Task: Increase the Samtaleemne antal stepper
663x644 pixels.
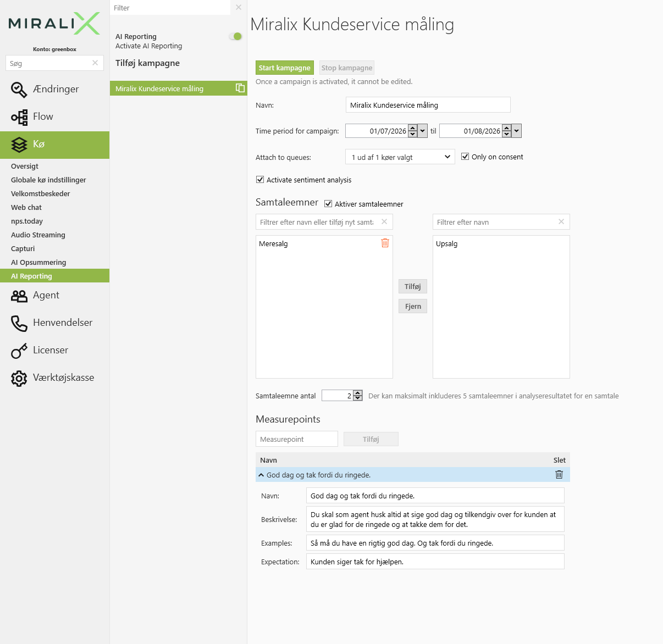Action: click(x=358, y=393)
